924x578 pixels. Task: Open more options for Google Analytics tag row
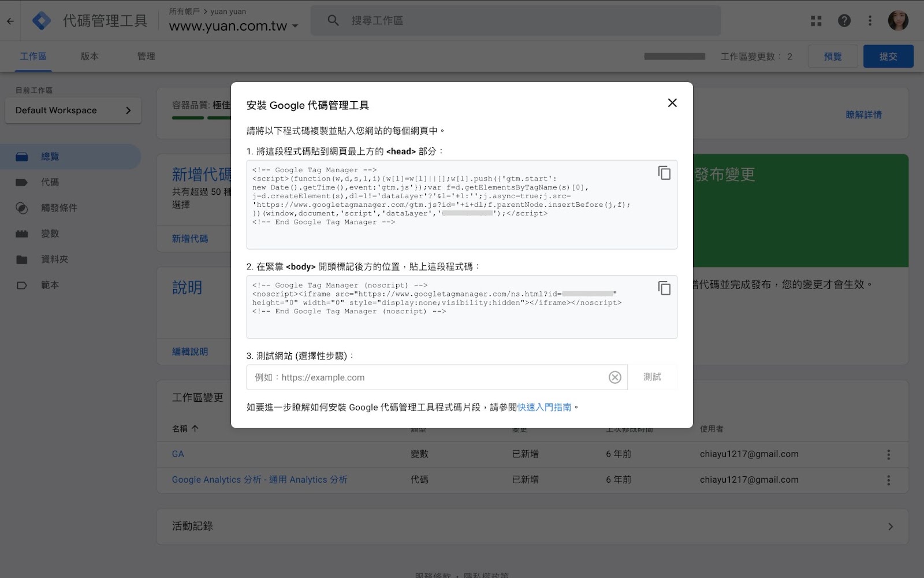point(888,480)
